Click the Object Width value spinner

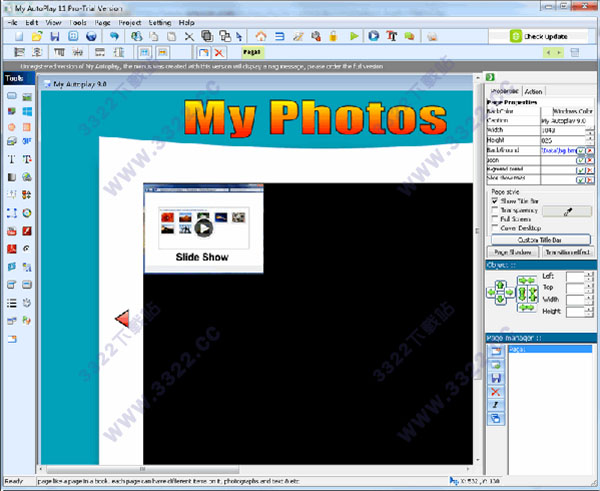click(589, 300)
